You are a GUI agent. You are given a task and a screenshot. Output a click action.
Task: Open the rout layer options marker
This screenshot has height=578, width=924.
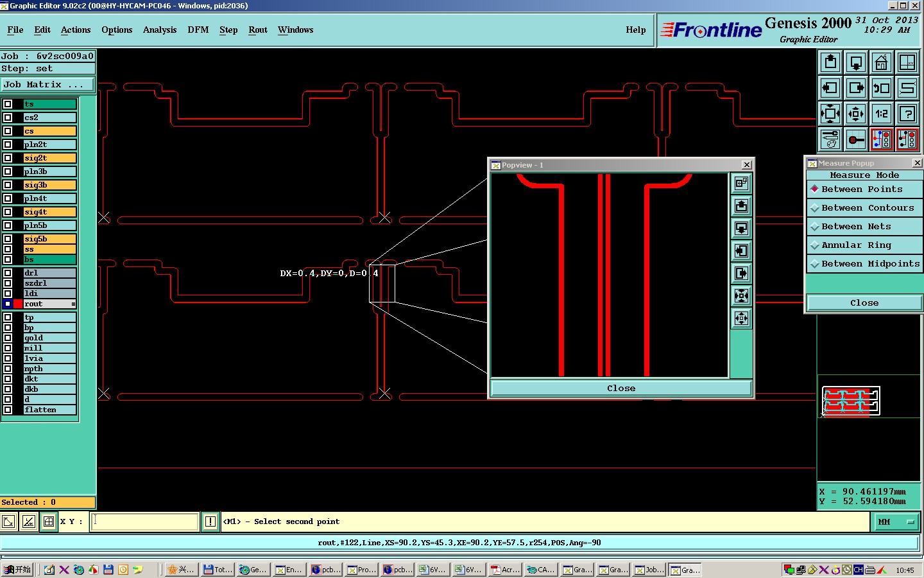pos(73,304)
